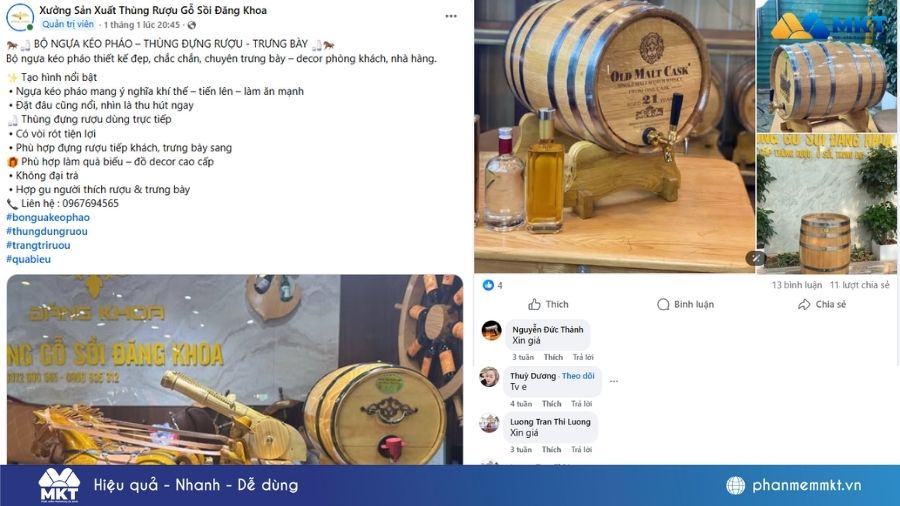Click Thích under Luong Tran Thi Luong comment
Image resolution: width=900 pixels, height=506 pixels.
click(x=552, y=450)
